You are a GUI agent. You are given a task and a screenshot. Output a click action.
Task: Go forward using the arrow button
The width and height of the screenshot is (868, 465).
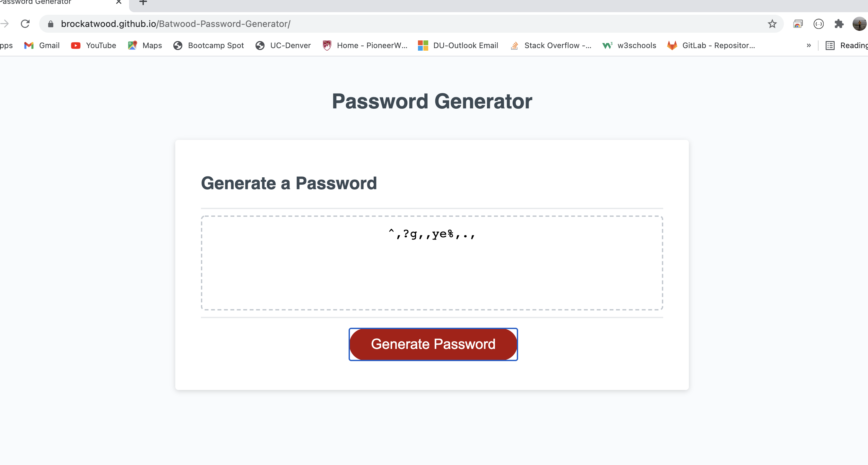click(5, 24)
